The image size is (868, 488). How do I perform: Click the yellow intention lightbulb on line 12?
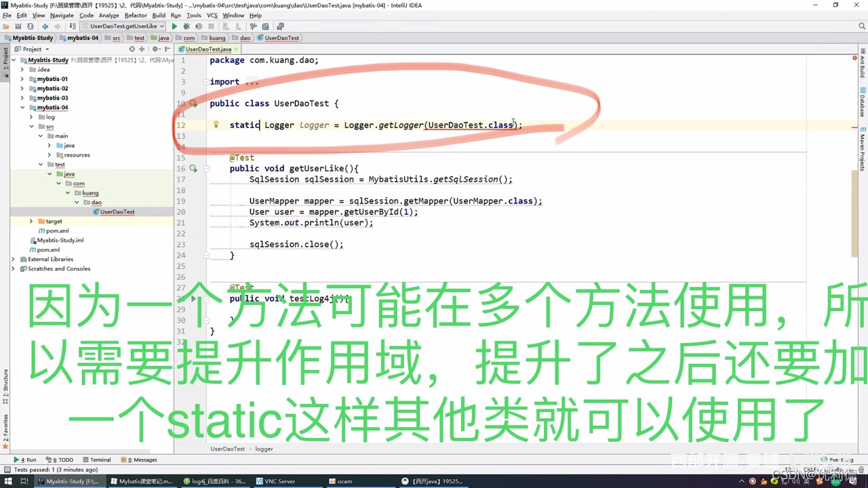pos(216,125)
